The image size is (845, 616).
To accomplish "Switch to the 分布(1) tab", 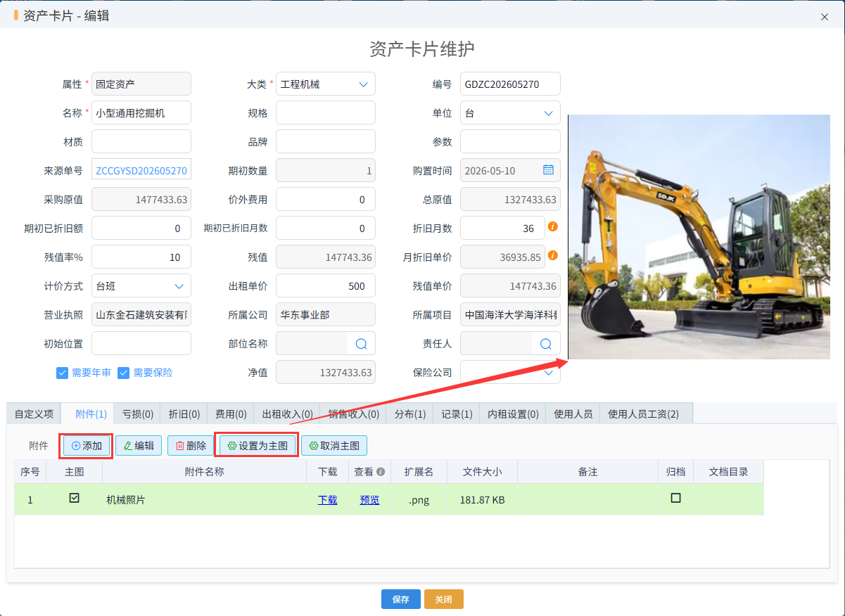I will pyautogui.click(x=409, y=414).
